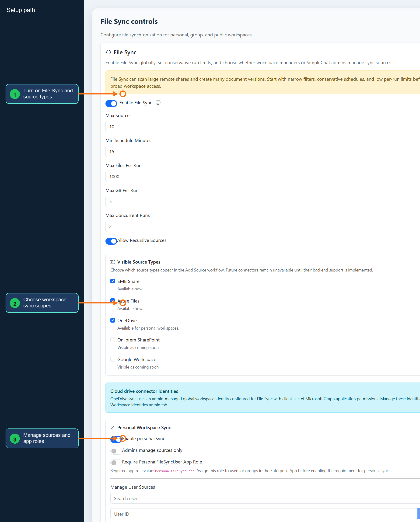Screen dimensions: 420x522
Task: Check the On-prem SharePoint checkbox
Action: [113, 340]
